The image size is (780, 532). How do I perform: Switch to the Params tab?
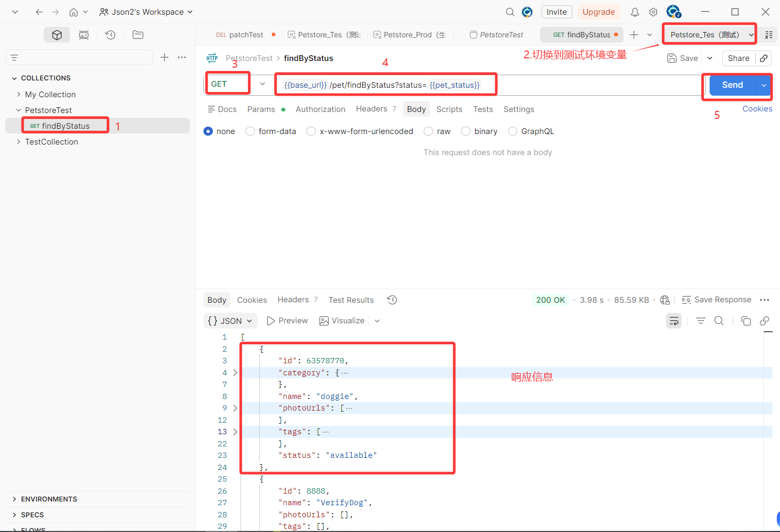tap(261, 109)
